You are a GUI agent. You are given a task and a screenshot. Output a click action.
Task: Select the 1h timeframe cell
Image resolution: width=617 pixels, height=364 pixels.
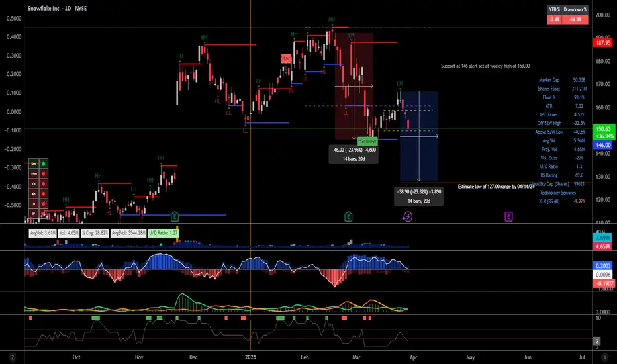point(34,184)
